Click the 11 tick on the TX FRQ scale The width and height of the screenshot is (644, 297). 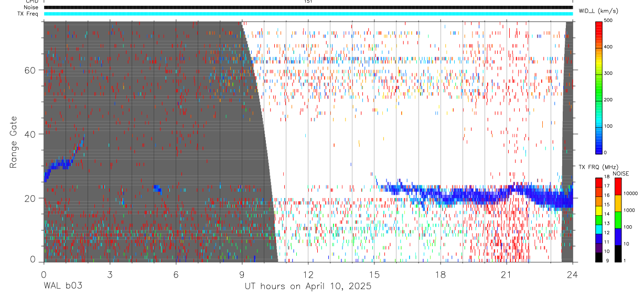pyautogui.click(x=607, y=242)
